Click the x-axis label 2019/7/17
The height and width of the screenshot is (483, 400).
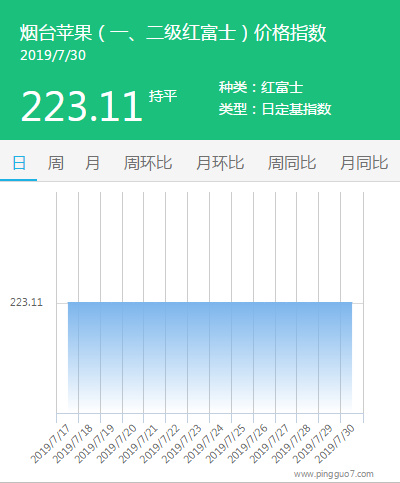(x=52, y=444)
